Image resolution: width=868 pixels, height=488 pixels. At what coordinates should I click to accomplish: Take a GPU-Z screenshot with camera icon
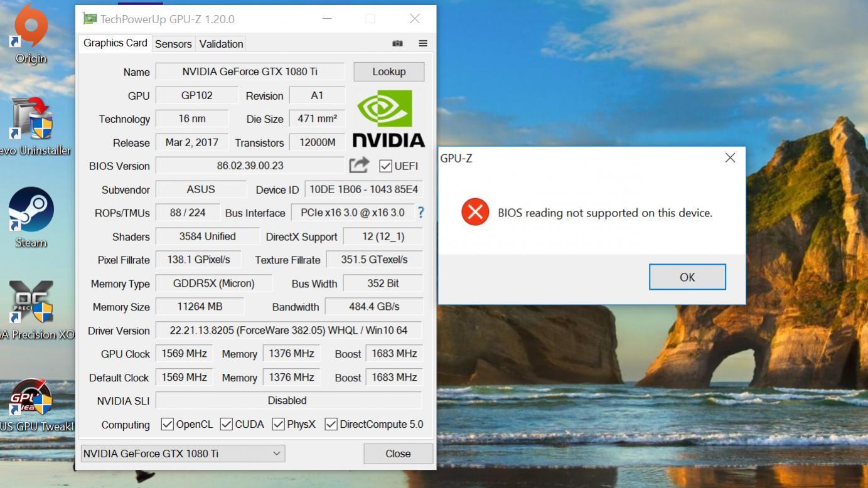coord(397,43)
